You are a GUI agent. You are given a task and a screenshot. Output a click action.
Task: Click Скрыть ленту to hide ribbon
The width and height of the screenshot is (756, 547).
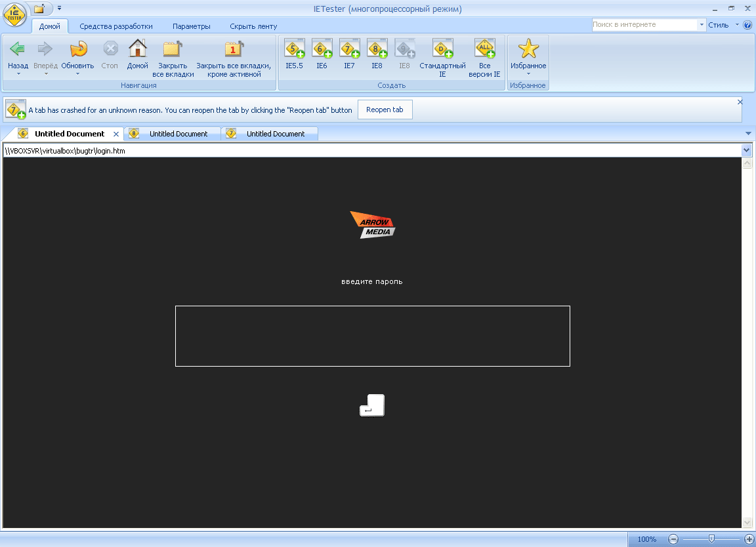pyautogui.click(x=253, y=26)
